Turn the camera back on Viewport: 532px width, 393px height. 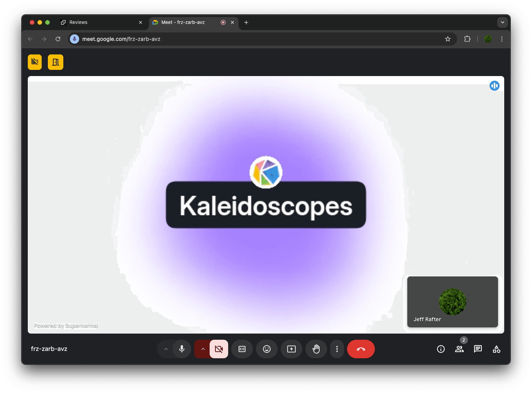click(219, 349)
